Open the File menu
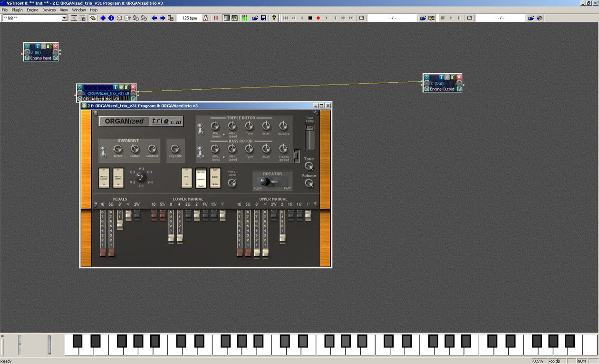 (x=5, y=10)
